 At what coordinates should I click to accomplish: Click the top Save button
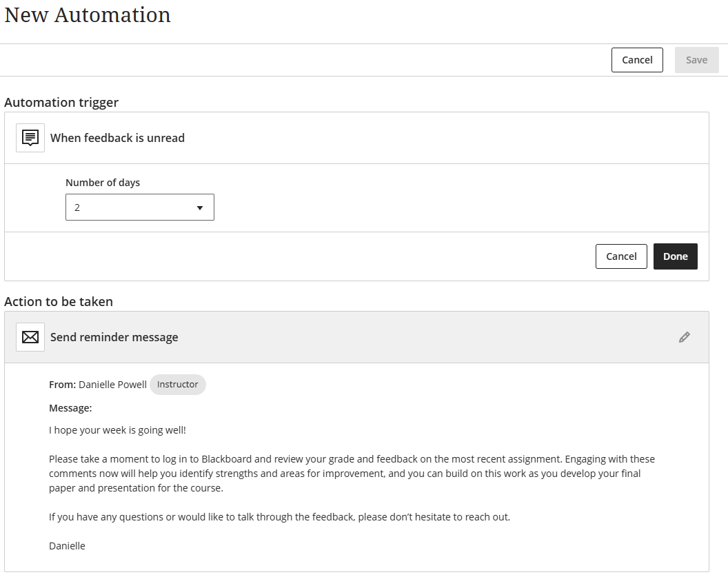696,60
